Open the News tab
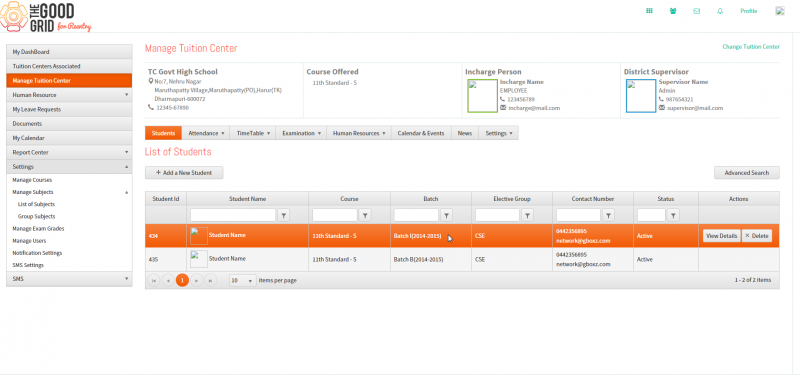The image size is (800, 381). pyautogui.click(x=464, y=133)
